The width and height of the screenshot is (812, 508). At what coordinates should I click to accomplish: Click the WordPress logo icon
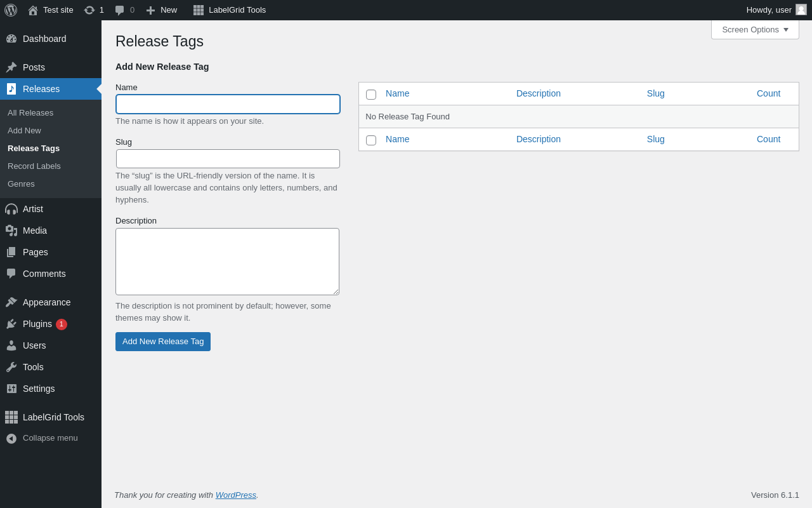point(11,10)
